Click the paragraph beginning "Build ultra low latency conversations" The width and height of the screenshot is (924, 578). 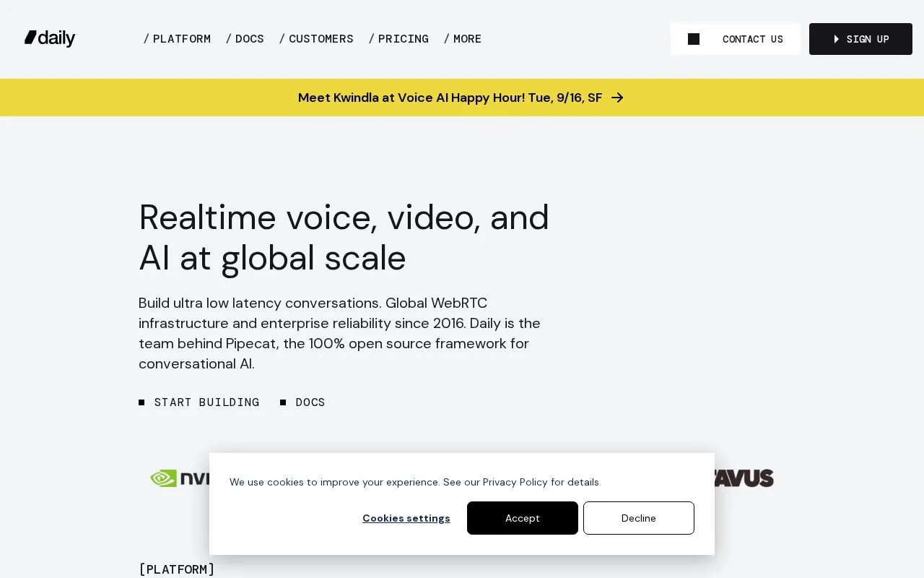tap(340, 333)
